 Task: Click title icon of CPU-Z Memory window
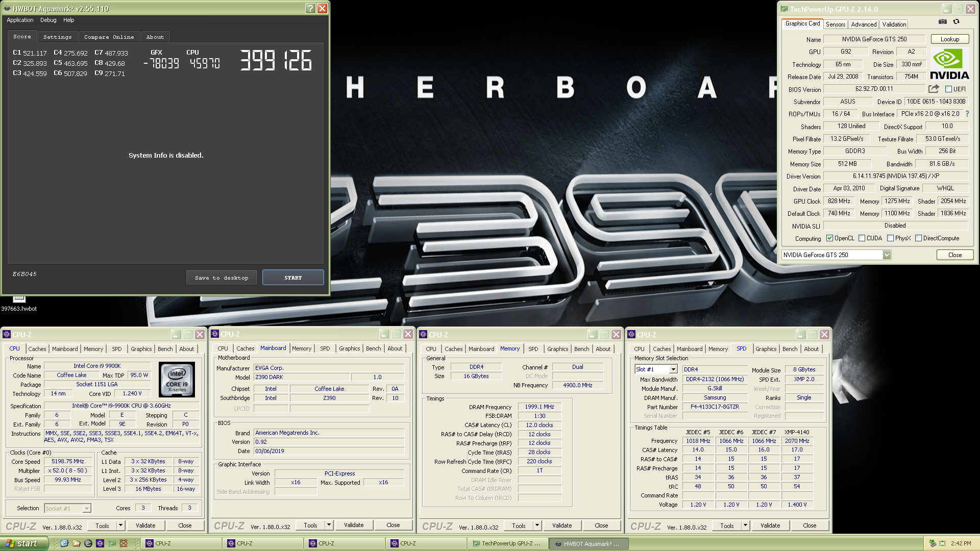[x=423, y=335]
